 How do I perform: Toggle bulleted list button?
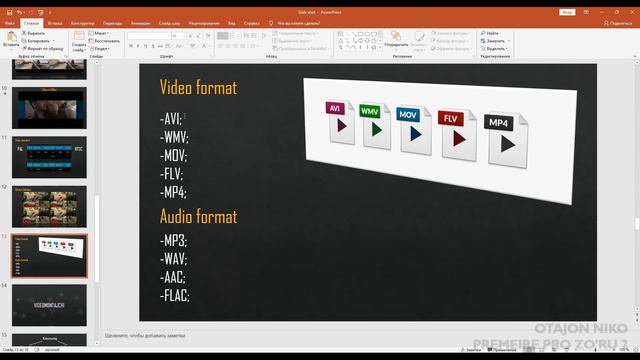[x=222, y=36]
